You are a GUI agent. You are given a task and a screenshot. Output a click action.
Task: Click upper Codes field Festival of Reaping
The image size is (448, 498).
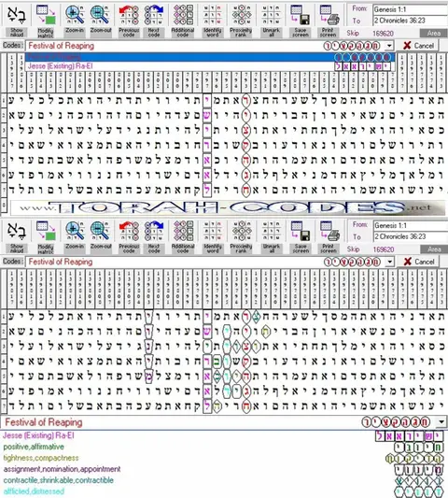(x=210, y=46)
